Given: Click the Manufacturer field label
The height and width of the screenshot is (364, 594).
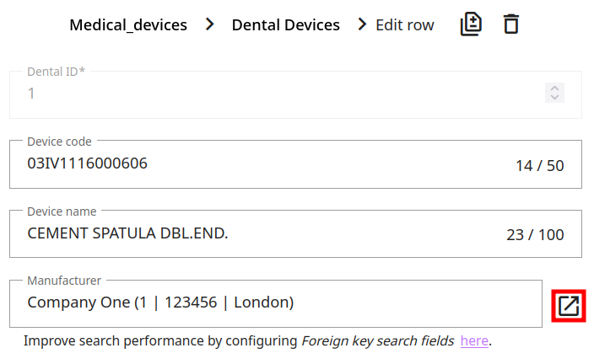Looking at the screenshot, I should pyautogui.click(x=64, y=281).
